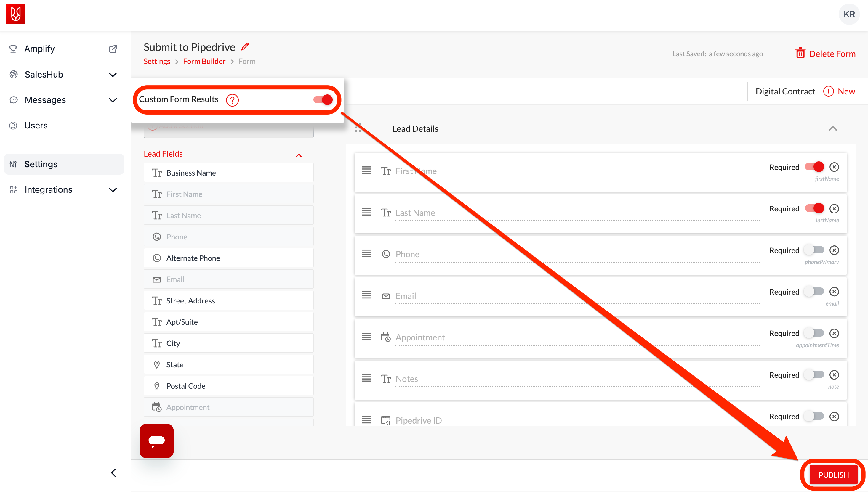Remove the Phone field with X icon
The height and width of the screenshot is (492, 868).
[x=834, y=250]
